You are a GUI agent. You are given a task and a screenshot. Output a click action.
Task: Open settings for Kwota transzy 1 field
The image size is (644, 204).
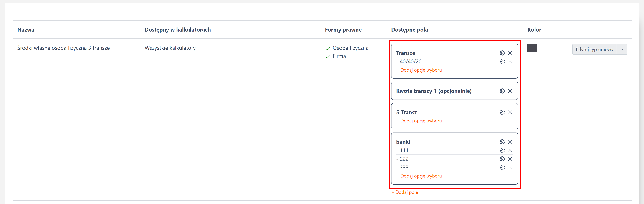point(502,91)
